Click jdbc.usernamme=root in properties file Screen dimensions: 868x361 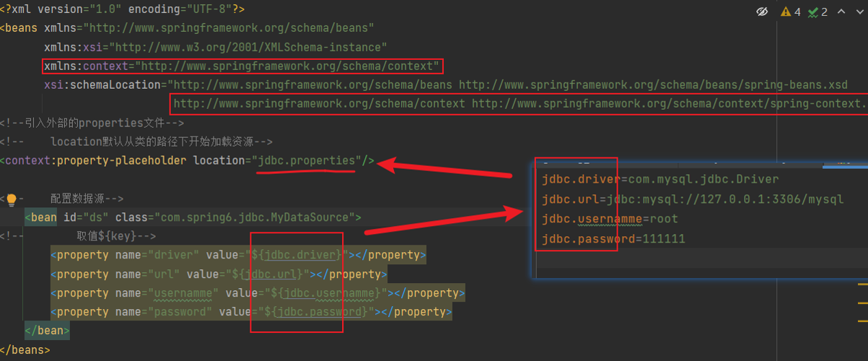(610, 219)
